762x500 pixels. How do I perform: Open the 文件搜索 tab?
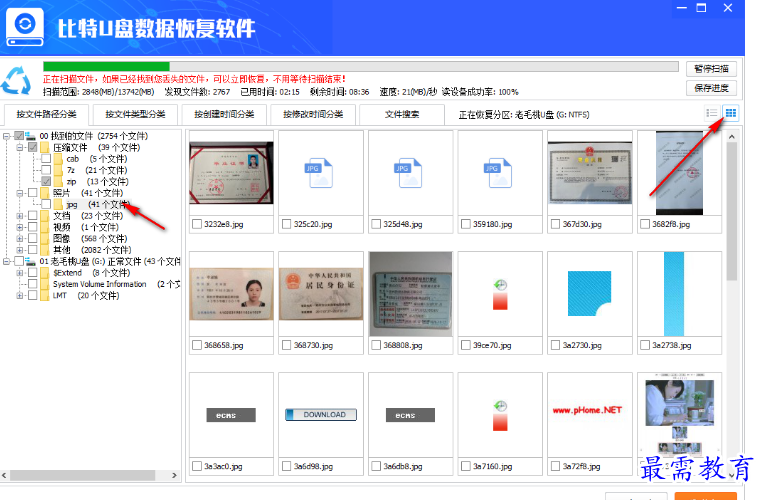point(402,115)
